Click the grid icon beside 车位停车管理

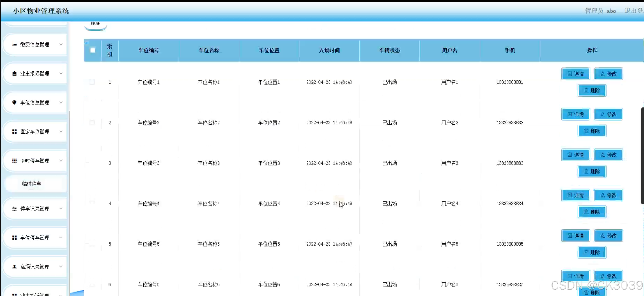(15, 238)
